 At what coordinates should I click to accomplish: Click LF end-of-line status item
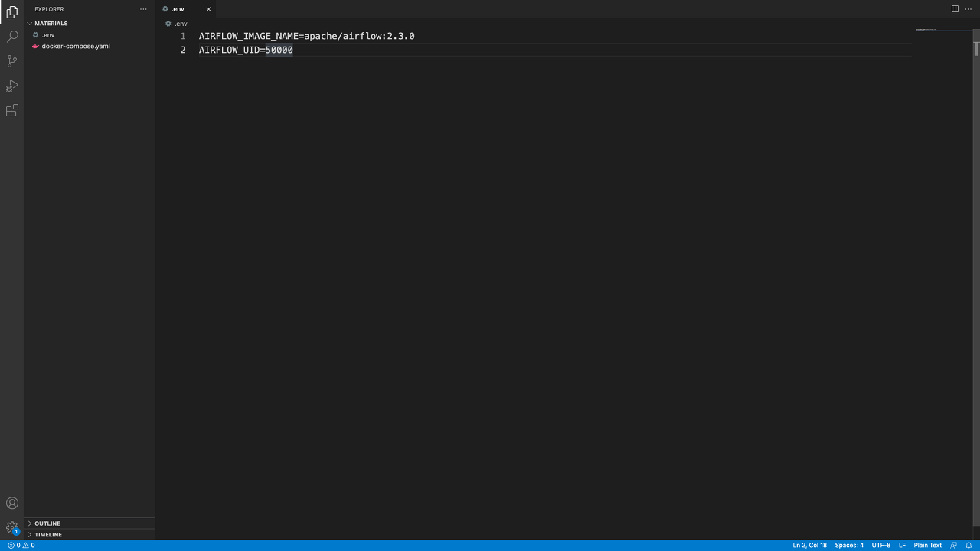pyautogui.click(x=902, y=546)
